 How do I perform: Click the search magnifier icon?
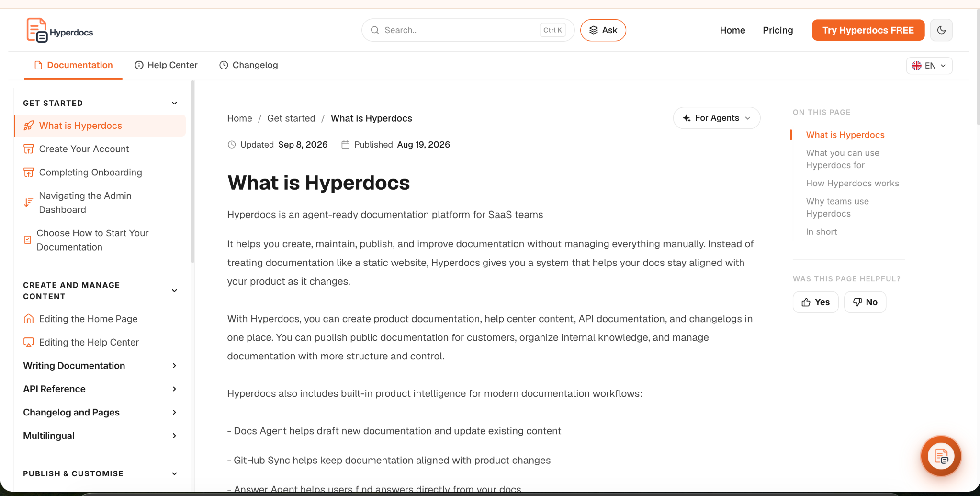[375, 30]
